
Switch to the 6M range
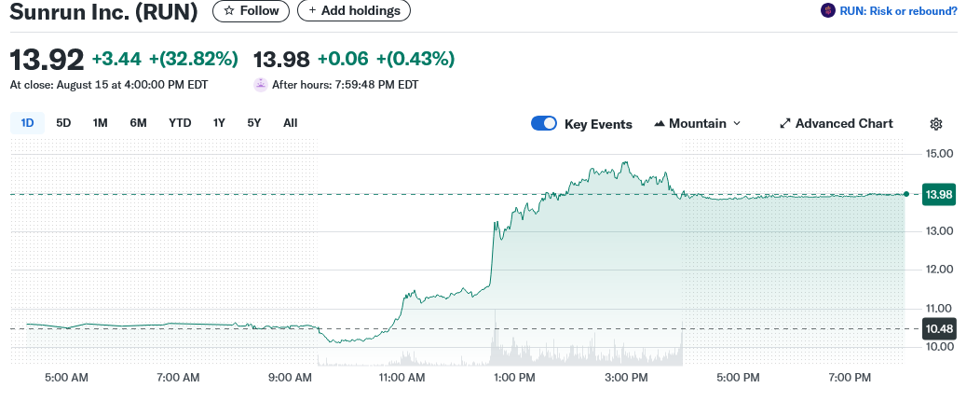point(138,123)
